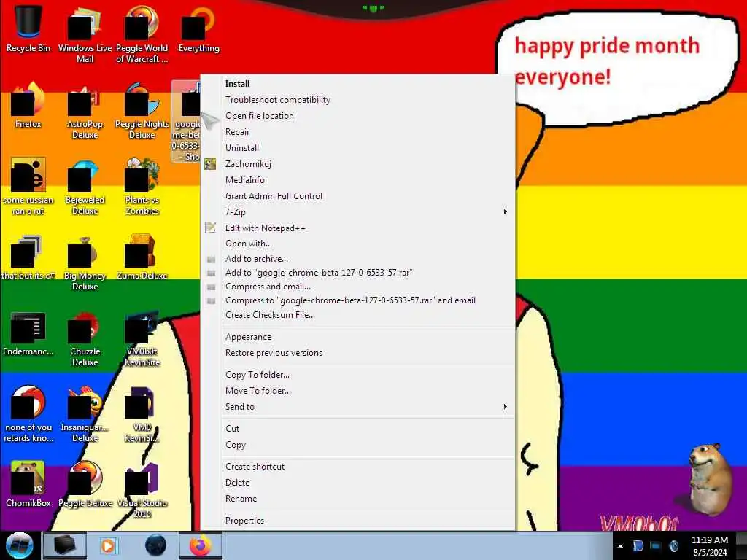Select 'that but its c#' desktop icon
747x560 pixels.
(x=28, y=257)
